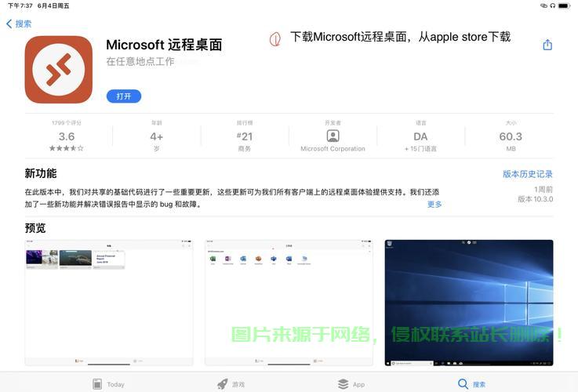Tap the 60.3 MB size info

coord(511,136)
